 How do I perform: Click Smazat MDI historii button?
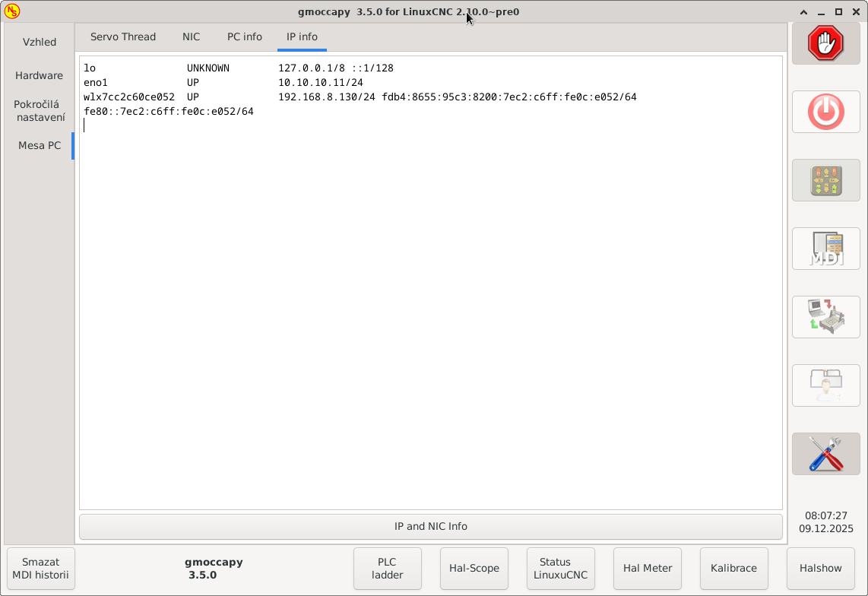coord(41,569)
